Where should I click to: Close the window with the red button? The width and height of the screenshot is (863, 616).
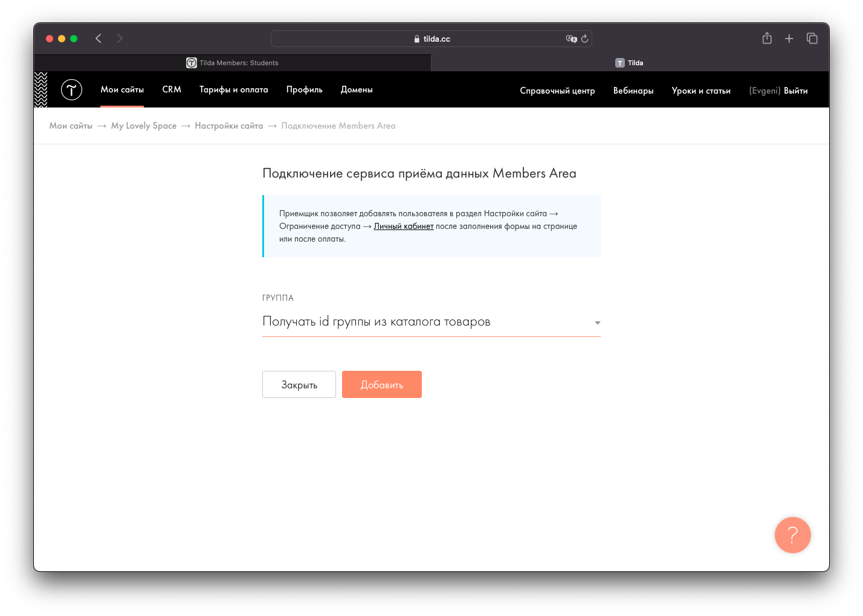click(x=50, y=39)
